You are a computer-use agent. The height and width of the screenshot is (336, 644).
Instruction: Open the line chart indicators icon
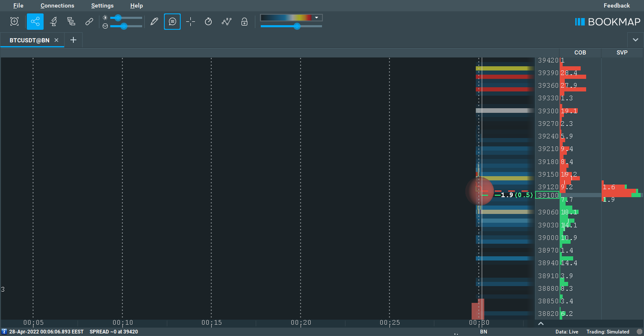click(x=227, y=22)
